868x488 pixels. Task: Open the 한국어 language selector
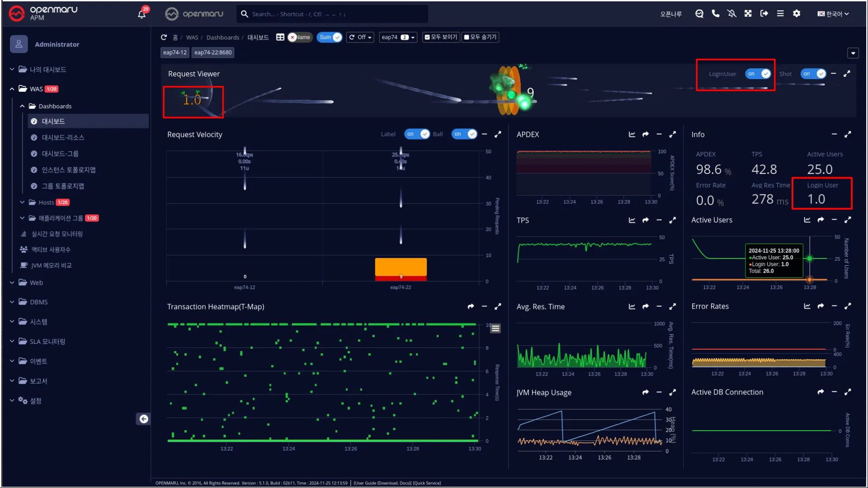833,14
